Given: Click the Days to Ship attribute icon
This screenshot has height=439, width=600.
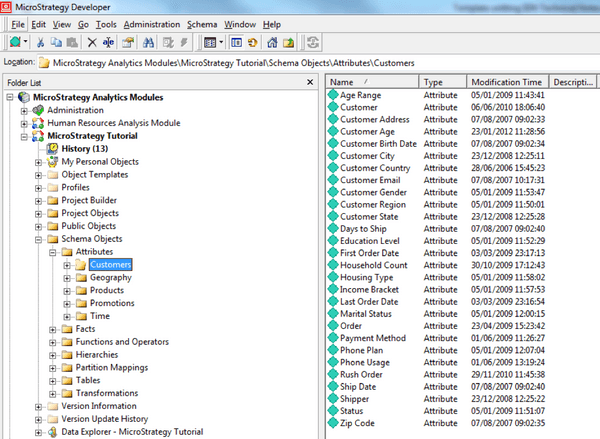Looking at the screenshot, I should (333, 228).
